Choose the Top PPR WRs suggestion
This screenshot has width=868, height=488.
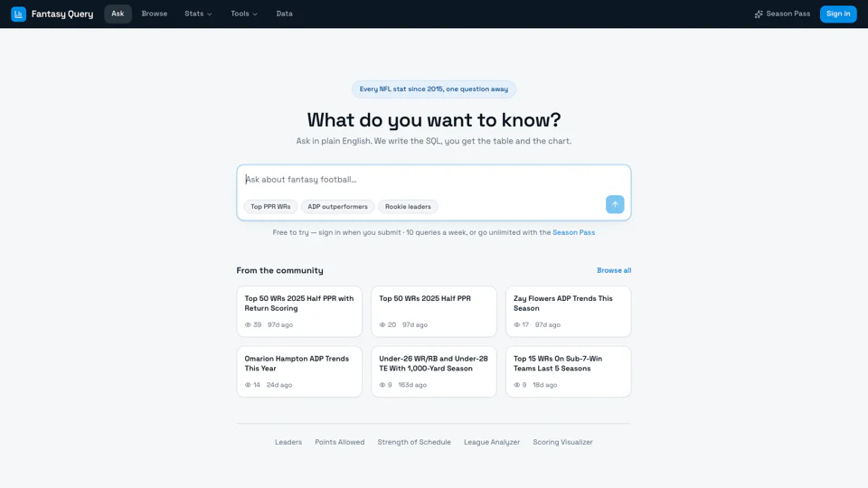270,207
